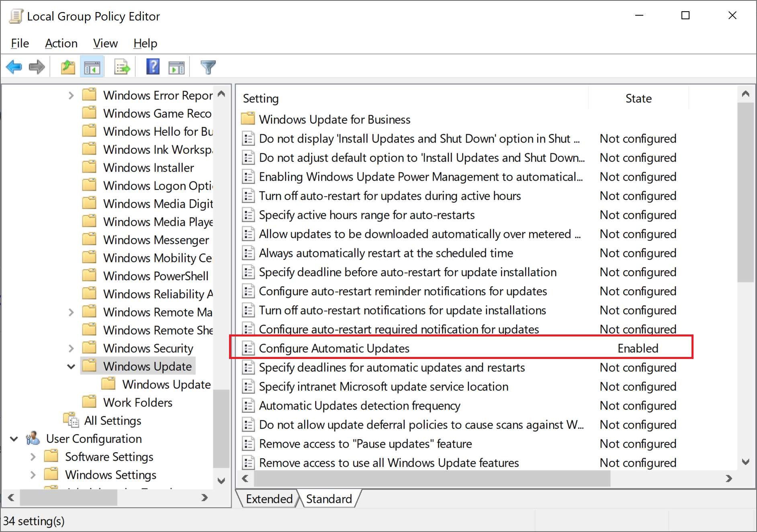Select Windows Media Player in the tree

(158, 222)
